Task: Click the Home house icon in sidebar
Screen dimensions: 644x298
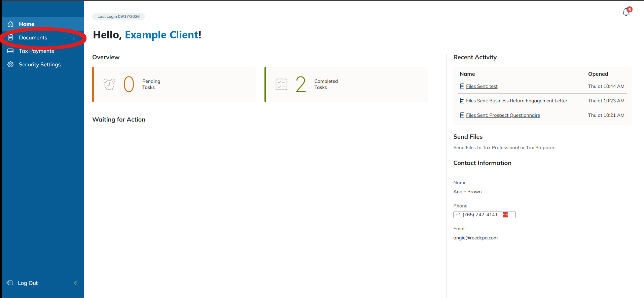Action: point(10,24)
